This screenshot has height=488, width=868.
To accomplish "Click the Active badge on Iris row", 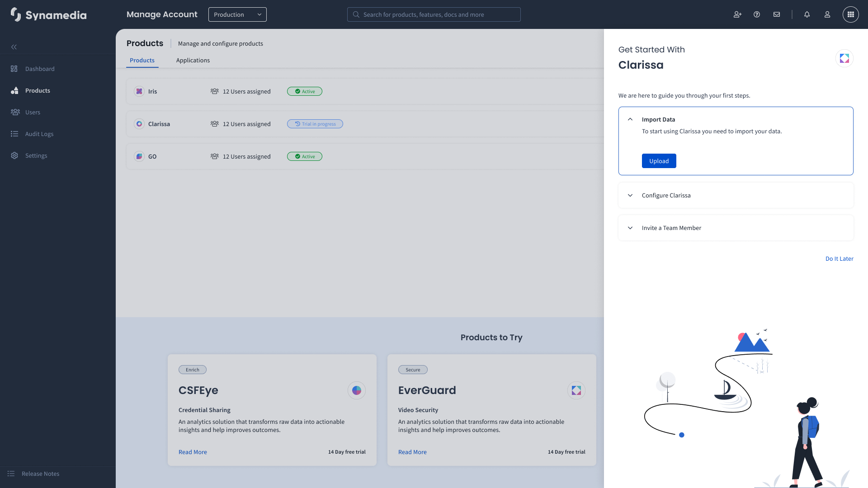I will [x=305, y=91].
